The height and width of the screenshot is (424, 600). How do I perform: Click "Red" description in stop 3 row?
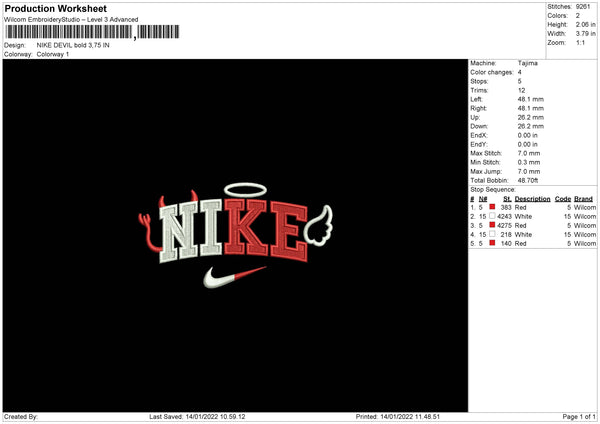click(x=520, y=225)
